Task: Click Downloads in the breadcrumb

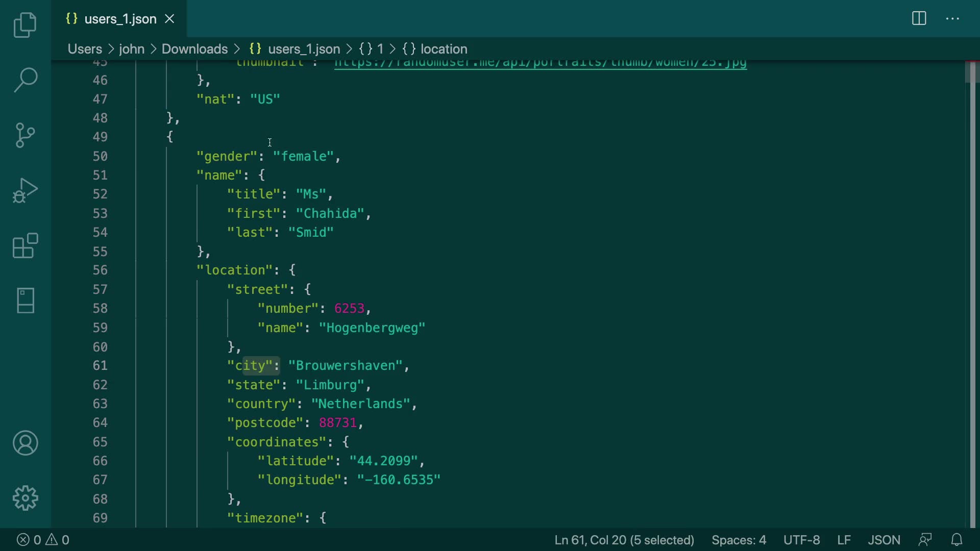Action: [x=194, y=49]
